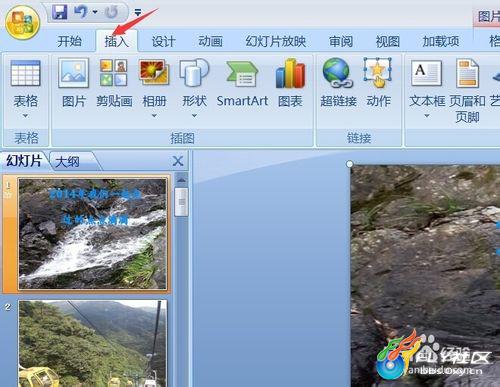The image size is (500, 387).
Task: Open the 幻灯片放映 slideshow tab
Action: 275,41
